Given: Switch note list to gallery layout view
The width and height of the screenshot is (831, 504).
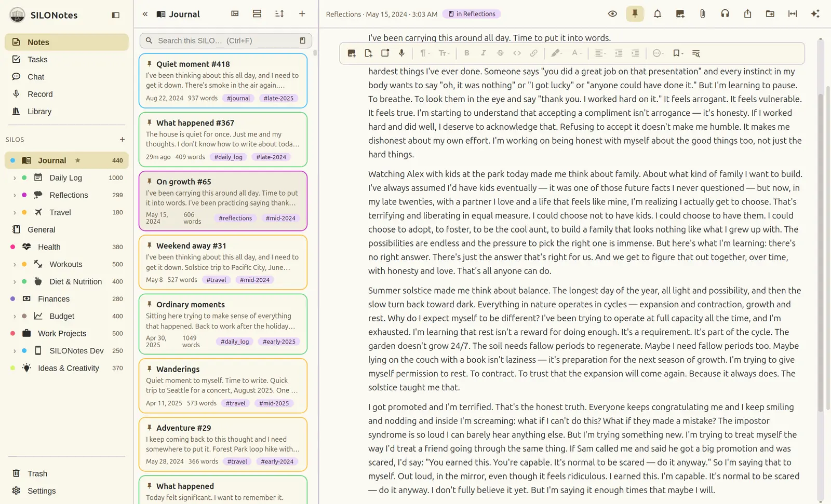Looking at the screenshot, I should pyautogui.click(x=235, y=14).
